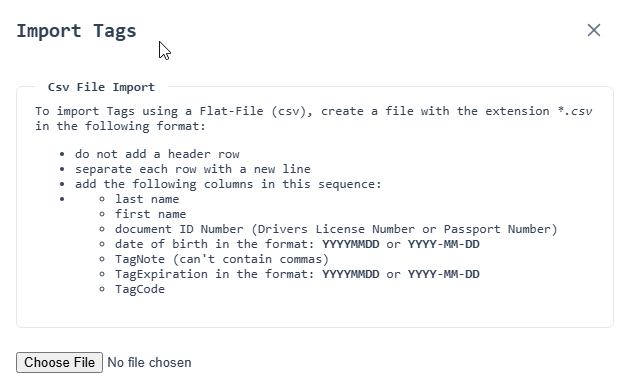Click the Import Tags heading

76,31
